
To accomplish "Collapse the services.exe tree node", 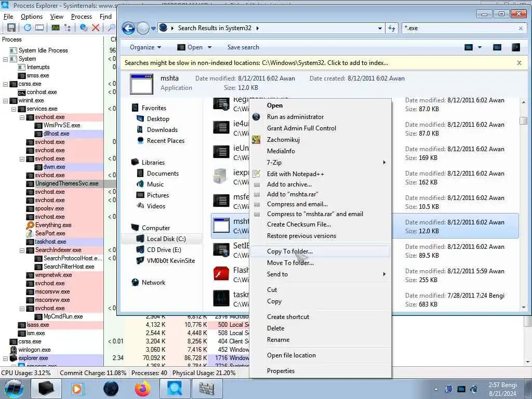I will (x=14, y=109).
